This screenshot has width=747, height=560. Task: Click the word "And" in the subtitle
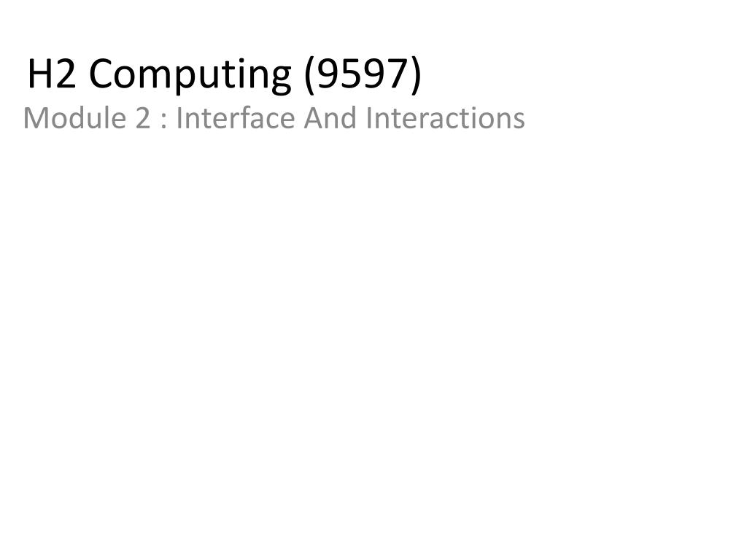pos(330,118)
